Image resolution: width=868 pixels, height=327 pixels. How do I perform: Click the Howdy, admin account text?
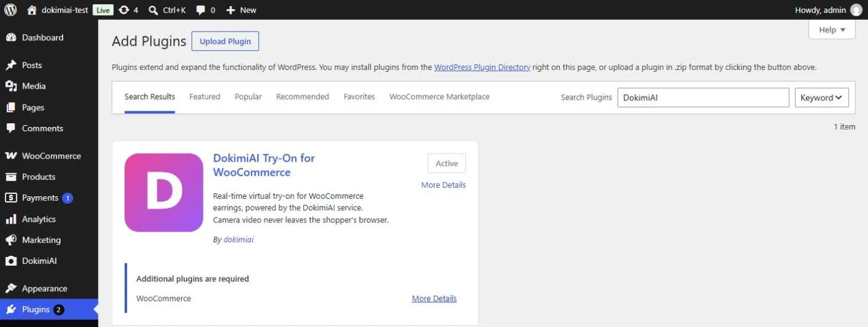(820, 10)
